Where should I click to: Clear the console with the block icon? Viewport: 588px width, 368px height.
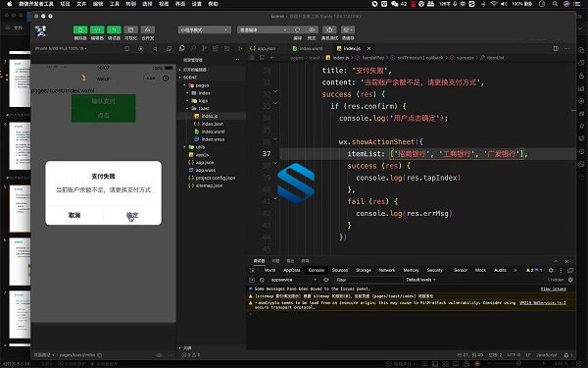pos(262,280)
